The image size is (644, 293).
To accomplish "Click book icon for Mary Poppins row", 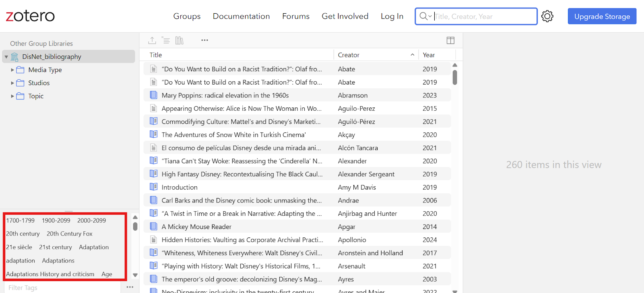I will [153, 95].
